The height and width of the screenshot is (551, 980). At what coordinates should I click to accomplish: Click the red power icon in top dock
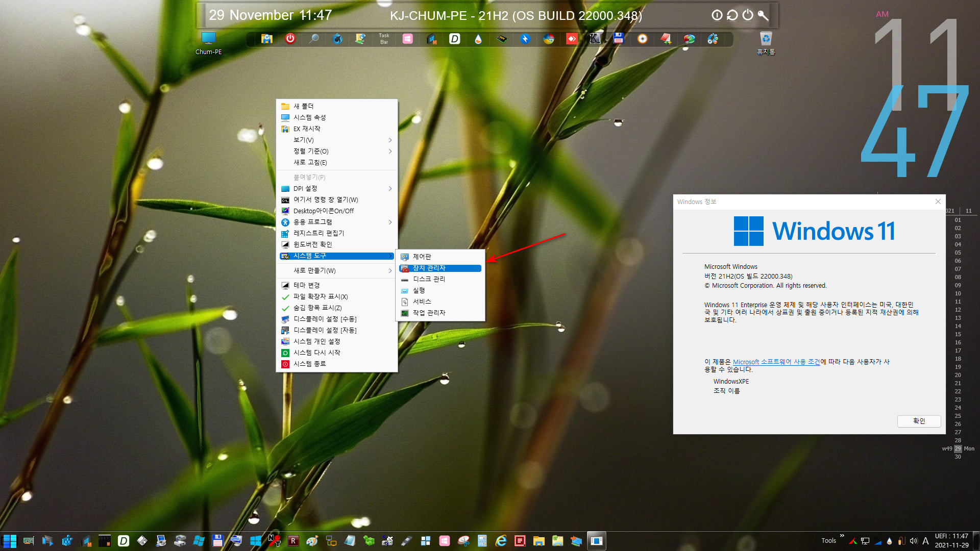pos(290,38)
